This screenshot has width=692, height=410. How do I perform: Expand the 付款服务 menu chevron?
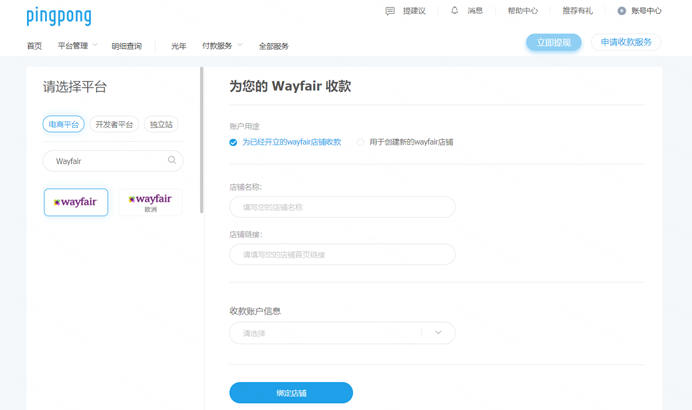[240, 45]
